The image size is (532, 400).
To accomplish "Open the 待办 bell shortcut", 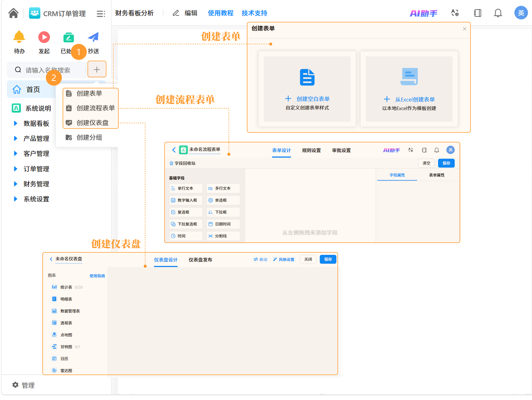I will (19, 37).
